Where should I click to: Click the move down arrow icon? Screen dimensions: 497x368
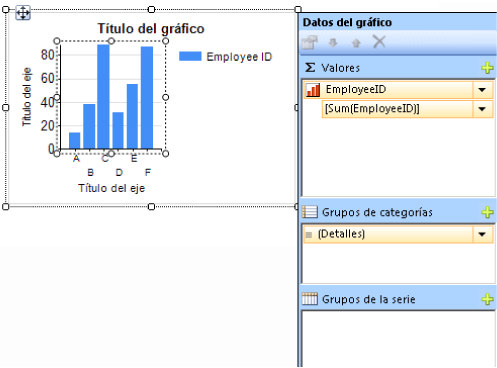[x=333, y=43]
